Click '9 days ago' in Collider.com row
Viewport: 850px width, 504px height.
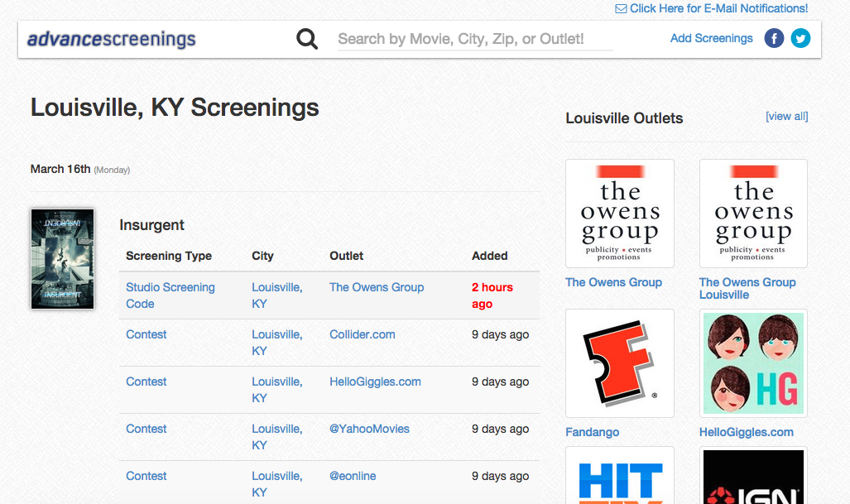point(501,334)
